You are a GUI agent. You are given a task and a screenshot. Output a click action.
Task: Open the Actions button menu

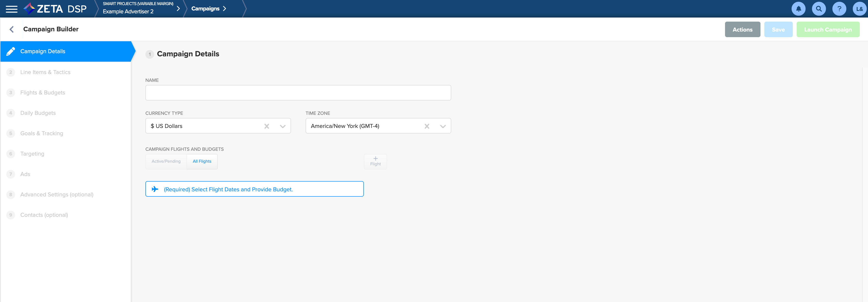click(742, 30)
